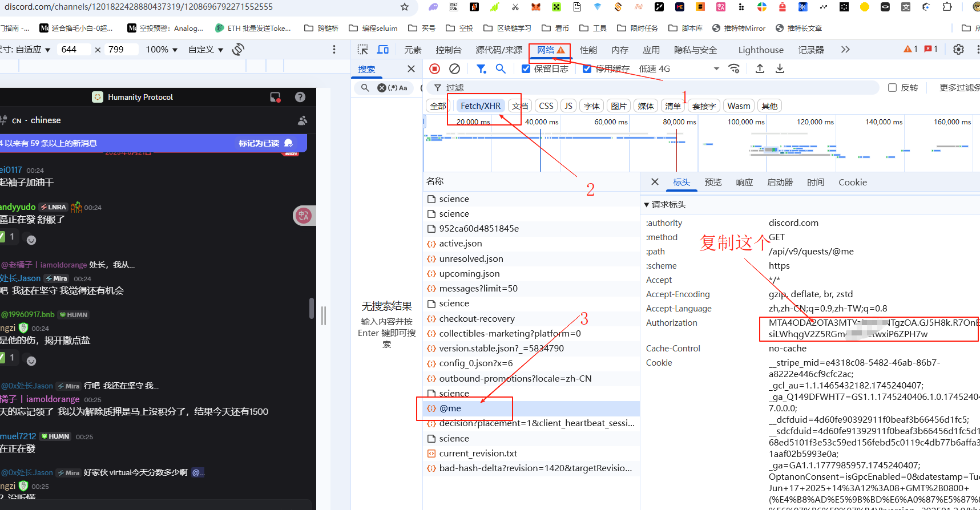The width and height of the screenshot is (980, 510).
Task: Show more DevTools tabs chevron
Action: point(845,50)
